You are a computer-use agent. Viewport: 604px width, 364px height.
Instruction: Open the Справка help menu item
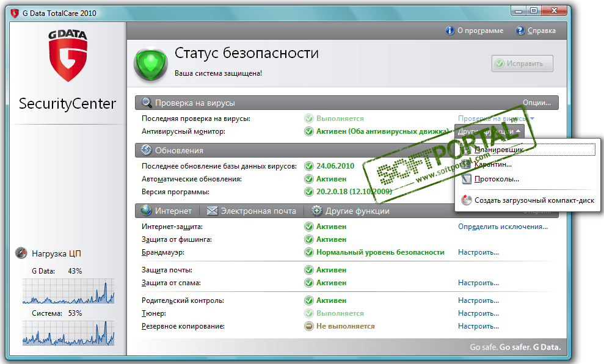[536, 31]
